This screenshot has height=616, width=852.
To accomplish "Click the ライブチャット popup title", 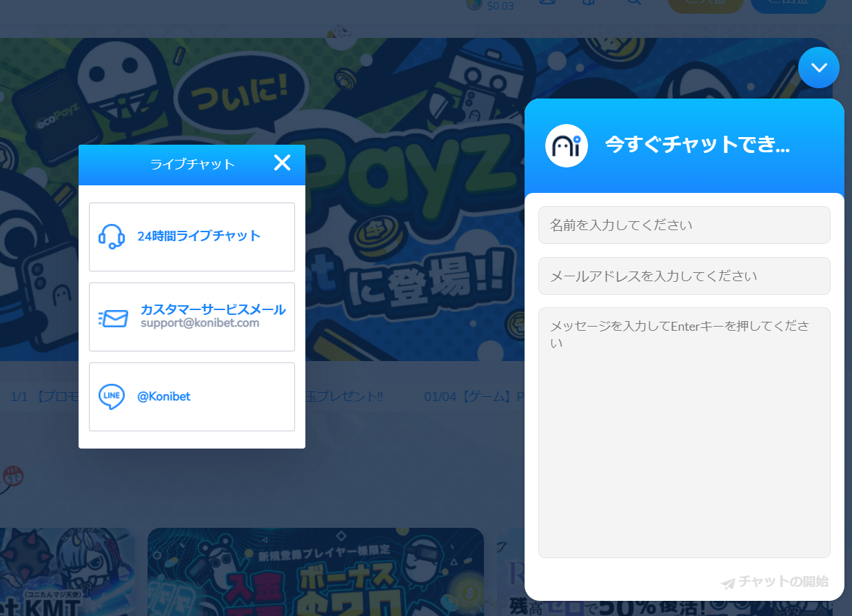I will tap(192, 164).
